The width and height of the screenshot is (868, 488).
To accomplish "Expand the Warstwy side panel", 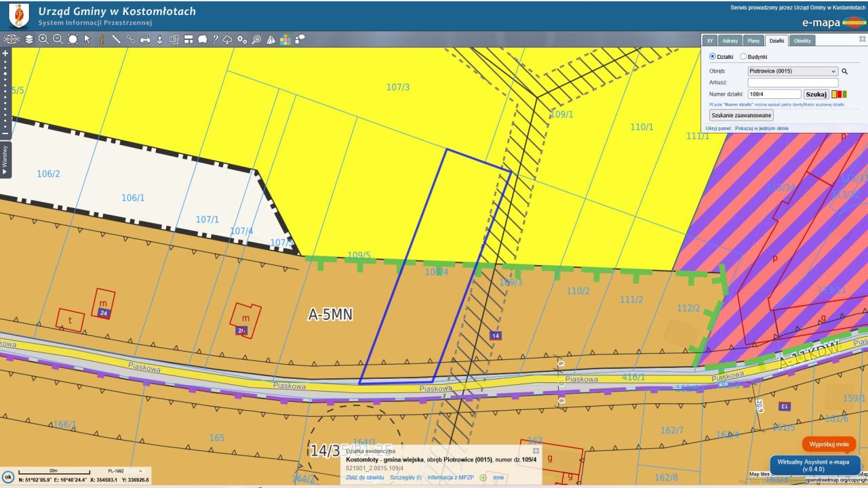I will click(5, 160).
